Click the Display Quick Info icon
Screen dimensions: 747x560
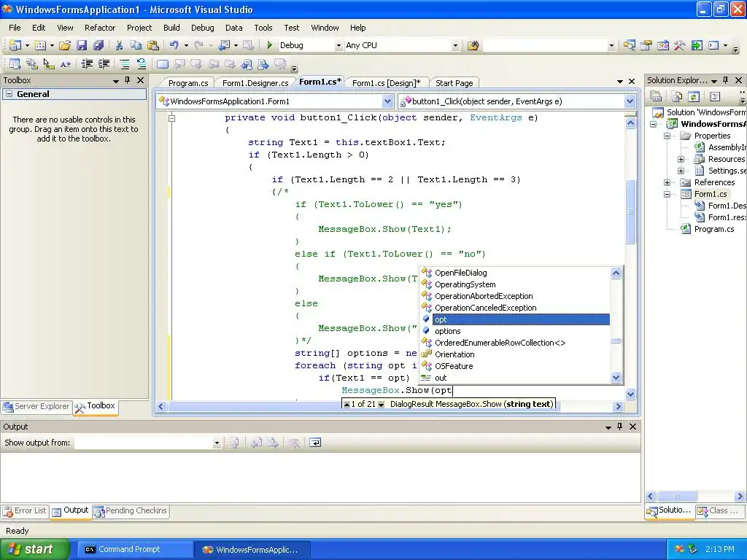(x=48, y=64)
